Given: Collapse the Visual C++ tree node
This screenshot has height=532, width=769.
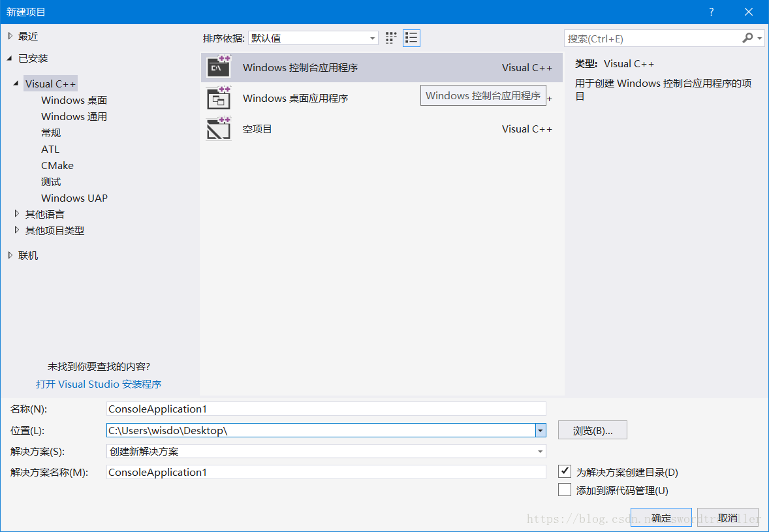Looking at the screenshot, I should 17,84.
